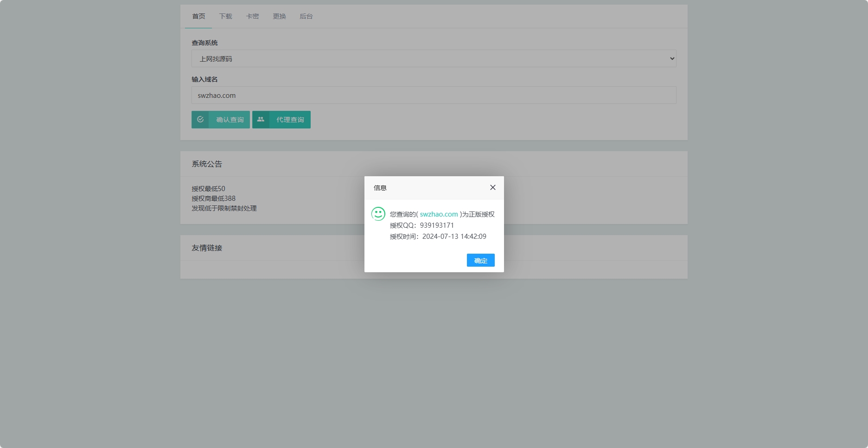
Task: Open the swzhao.com link in dialog
Action: click(439, 214)
